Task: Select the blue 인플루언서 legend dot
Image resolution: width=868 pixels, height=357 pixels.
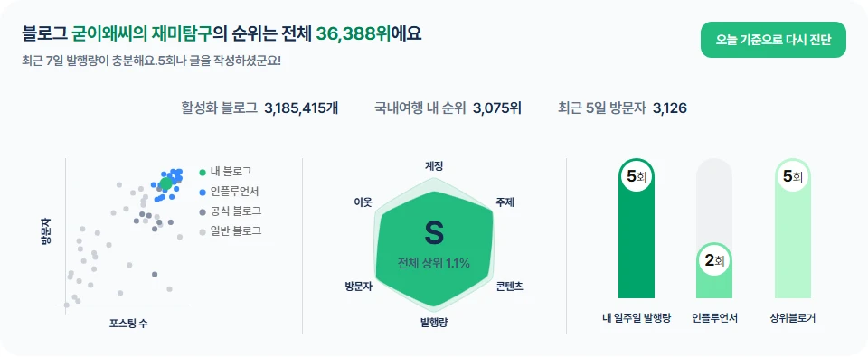Action: [203, 193]
